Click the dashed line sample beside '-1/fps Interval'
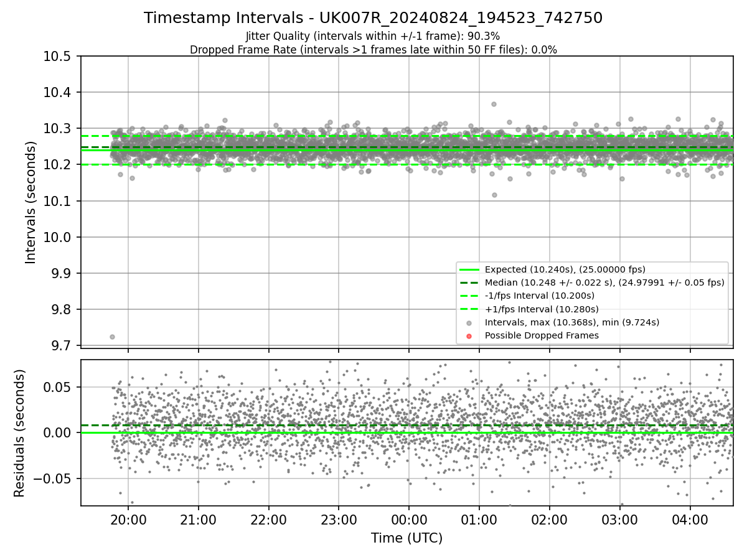Viewport: 747px width, 560px height. [x=469, y=296]
